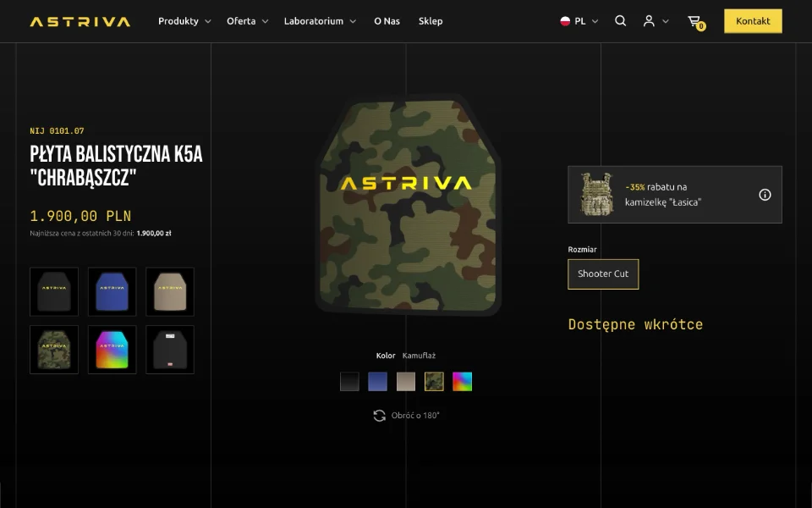Select the blue color swatch
This screenshot has height=508, width=812.
[x=377, y=382]
